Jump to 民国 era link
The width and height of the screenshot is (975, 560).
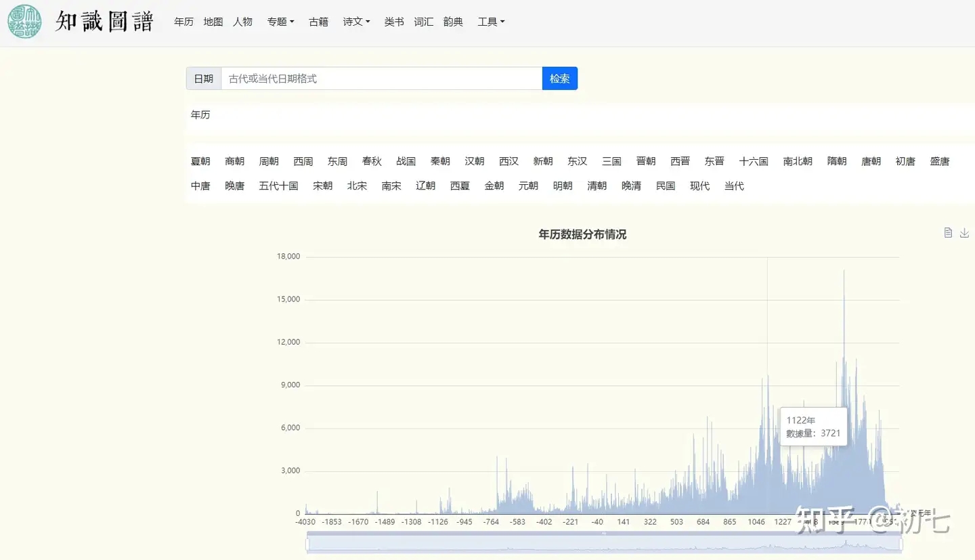point(666,186)
